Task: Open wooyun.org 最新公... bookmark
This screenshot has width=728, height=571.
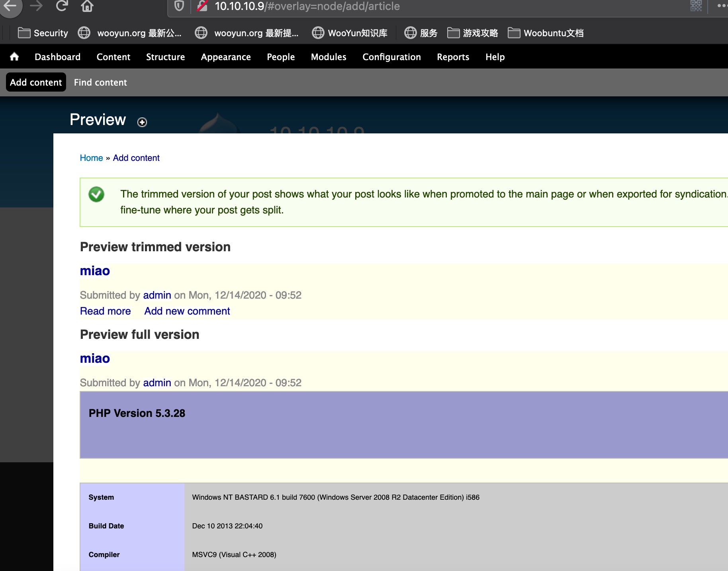Action: click(129, 33)
